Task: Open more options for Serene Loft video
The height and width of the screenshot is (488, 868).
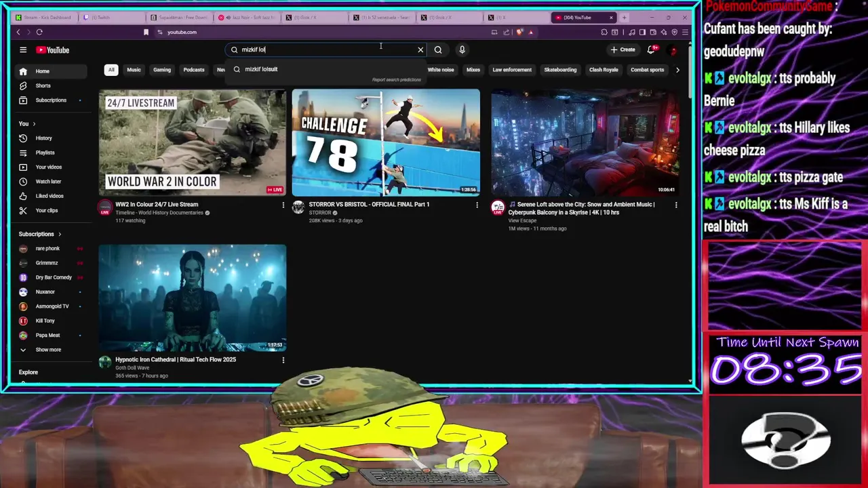Action: (676, 205)
